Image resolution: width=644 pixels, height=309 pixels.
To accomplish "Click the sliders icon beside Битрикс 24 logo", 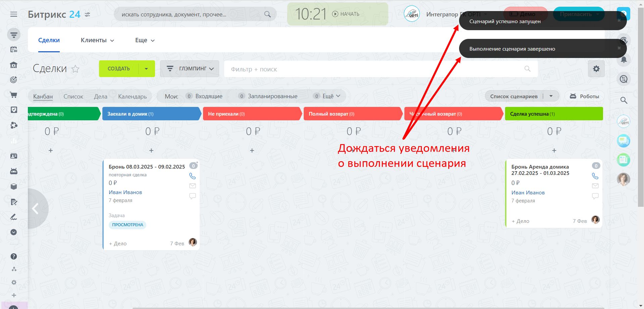I will click(x=87, y=14).
